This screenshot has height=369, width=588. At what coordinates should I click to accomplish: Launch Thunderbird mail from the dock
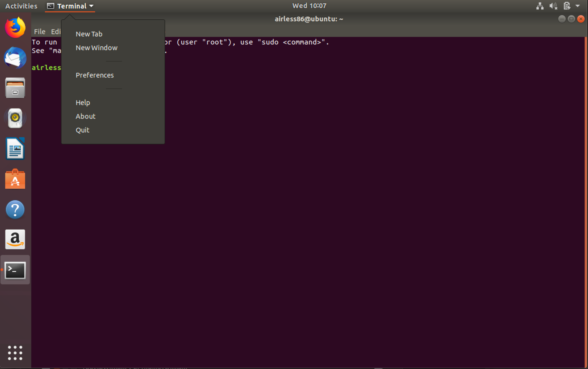tap(15, 58)
